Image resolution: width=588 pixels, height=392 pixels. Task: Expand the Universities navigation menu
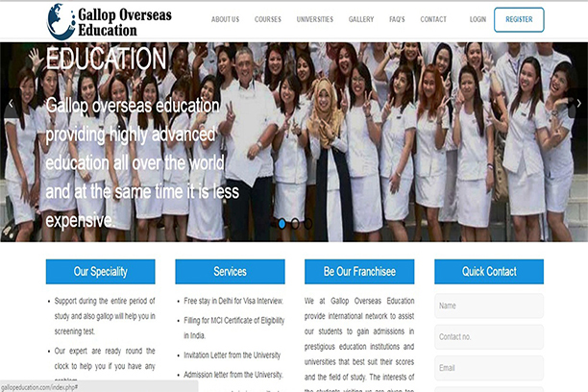click(x=315, y=19)
